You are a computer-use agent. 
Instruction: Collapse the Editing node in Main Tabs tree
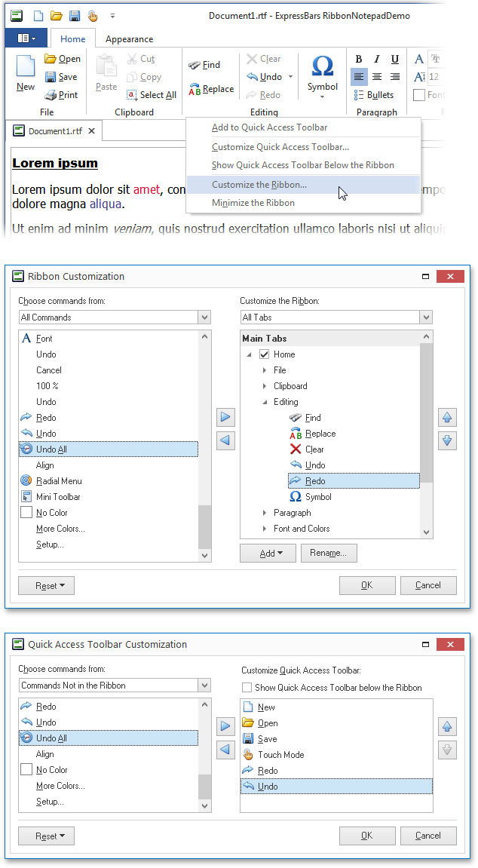[265, 403]
